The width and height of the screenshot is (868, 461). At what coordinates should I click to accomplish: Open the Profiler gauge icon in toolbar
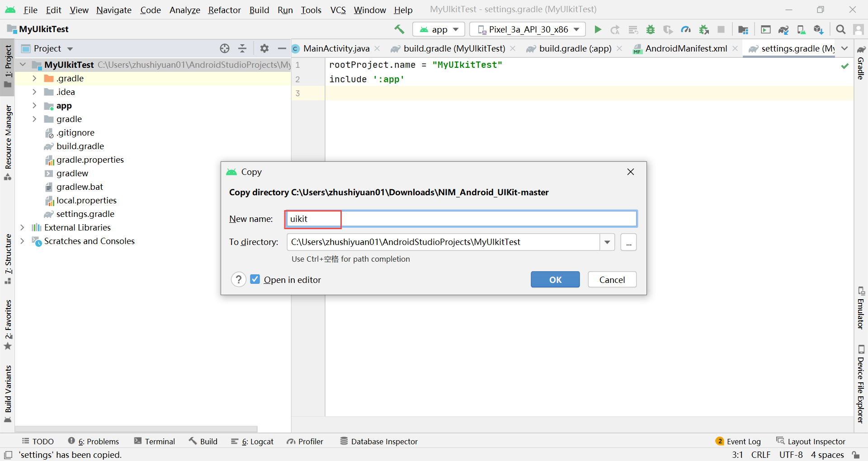coord(686,29)
